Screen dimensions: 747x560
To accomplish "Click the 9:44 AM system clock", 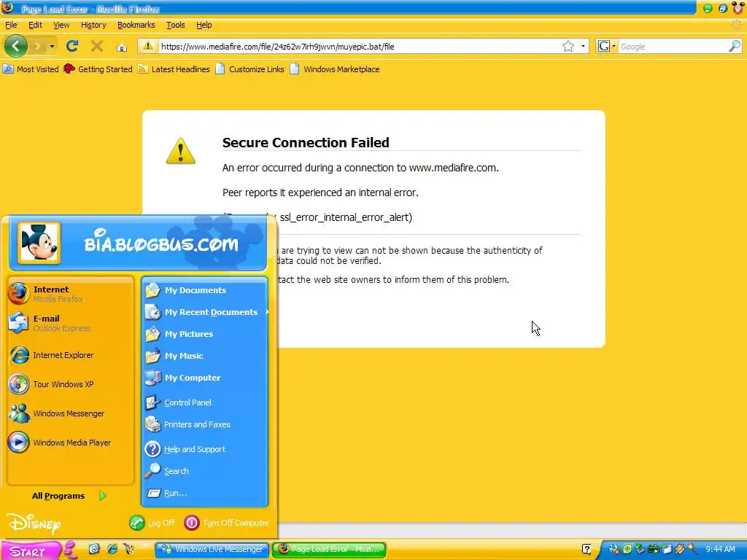I will (720, 549).
